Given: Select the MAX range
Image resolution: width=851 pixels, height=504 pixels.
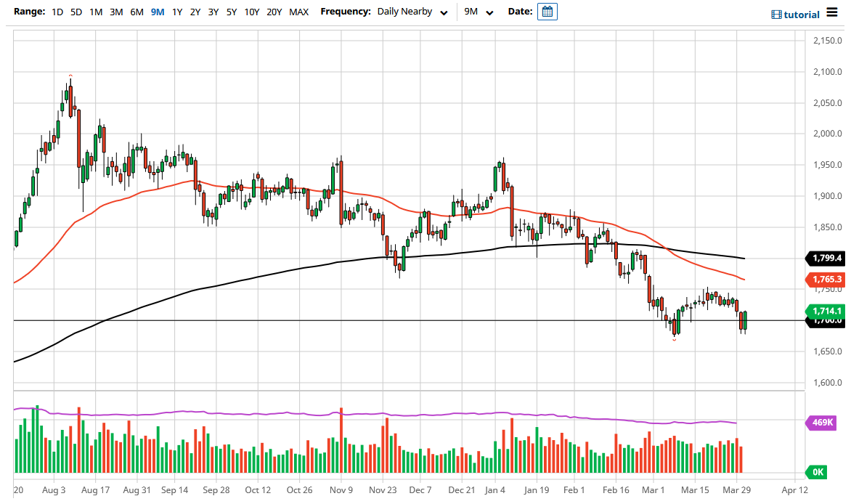Looking at the screenshot, I should pos(298,12).
